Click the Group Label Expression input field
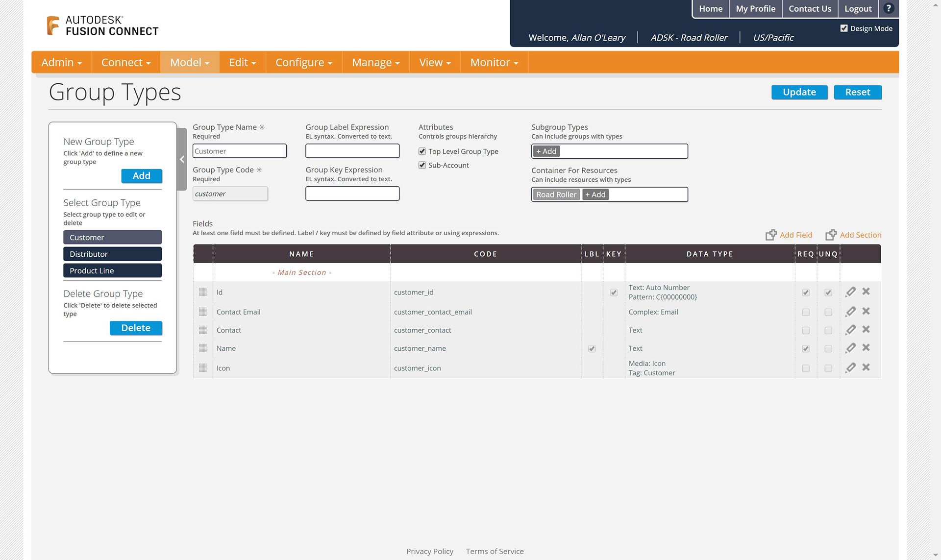 tap(352, 151)
